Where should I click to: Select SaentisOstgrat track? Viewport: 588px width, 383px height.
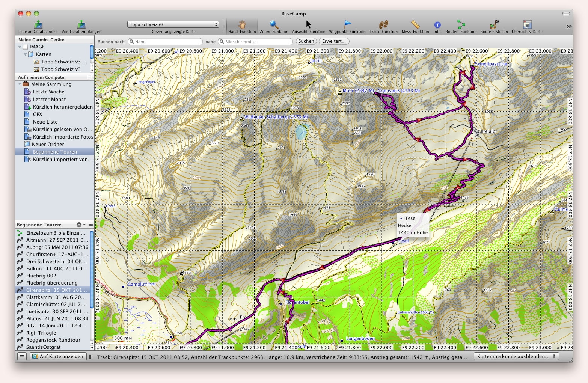[x=53, y=347]
